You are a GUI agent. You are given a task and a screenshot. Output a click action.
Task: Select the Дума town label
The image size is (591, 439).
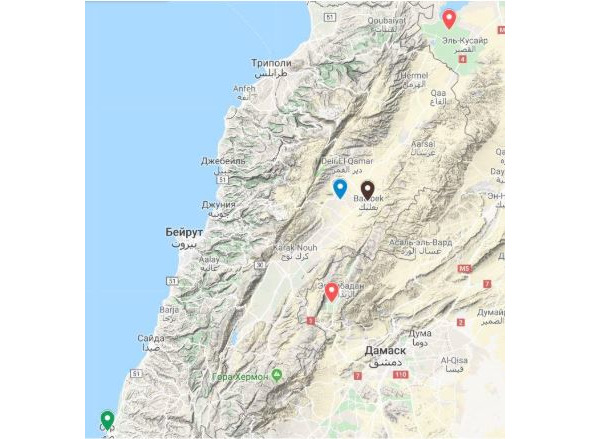coord(420,333)
